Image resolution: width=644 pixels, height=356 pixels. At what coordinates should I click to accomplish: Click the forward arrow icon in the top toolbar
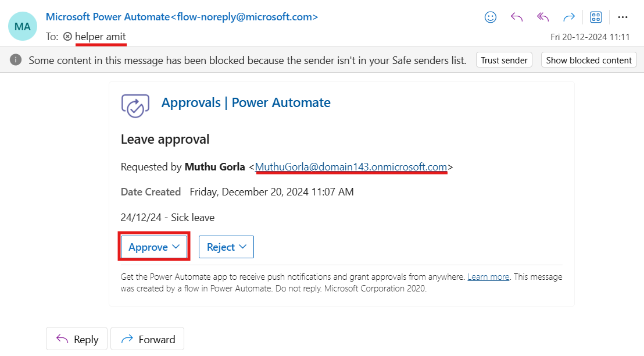point(569,17)
